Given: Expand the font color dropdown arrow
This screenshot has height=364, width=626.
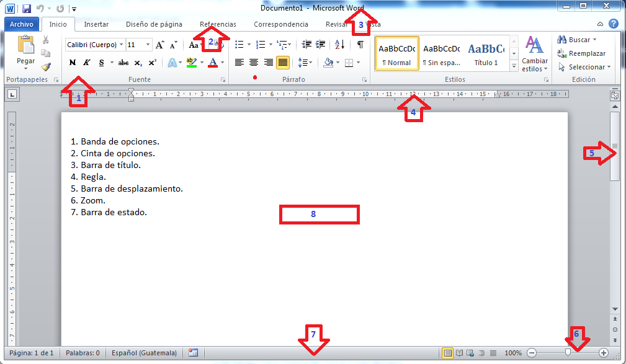Looking at the screenshot, I should tap(221, 62).
